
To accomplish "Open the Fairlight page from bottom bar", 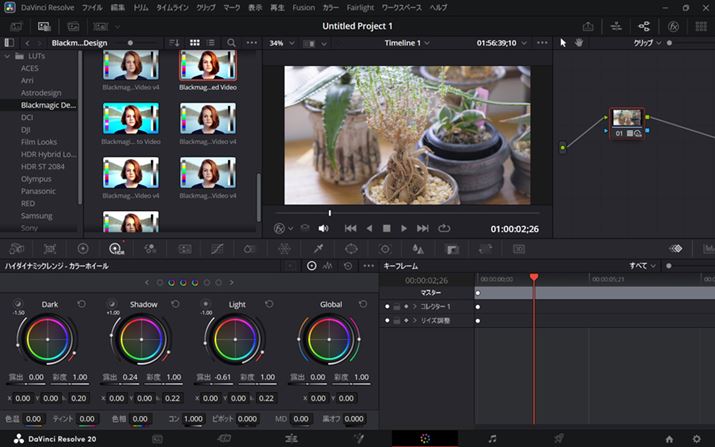I will (492, 438).
